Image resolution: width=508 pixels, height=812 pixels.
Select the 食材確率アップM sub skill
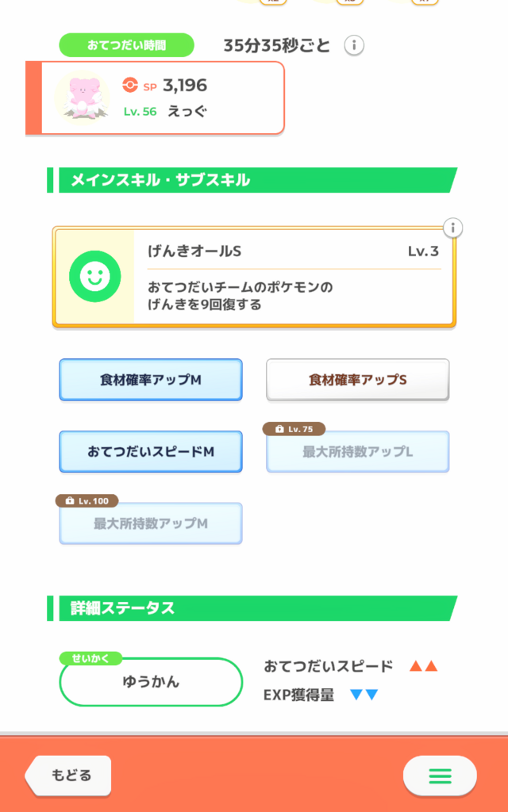pyautogui.click(x=151, y=380)
